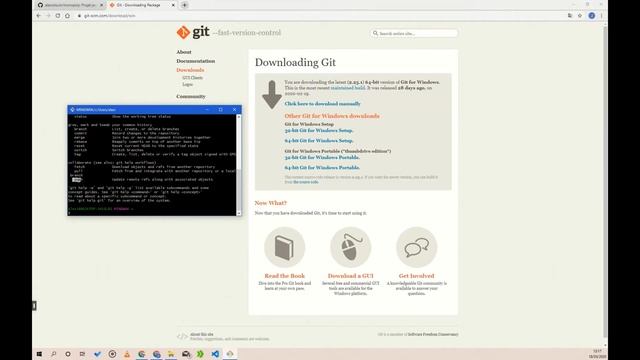This screenshot has height=360, width=640.
Task: Open the Documentation sidebar link
Action: tap(196, 61)
